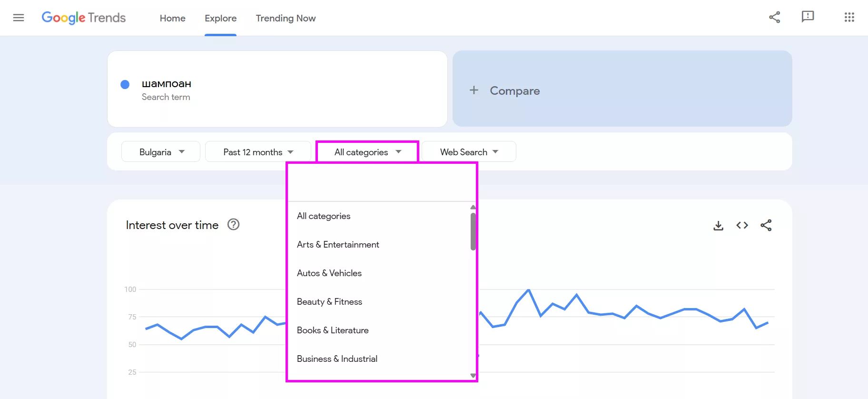Click the embed code icon
The image size is (868, 399).
pyautogui.click(x=742, y=226)
